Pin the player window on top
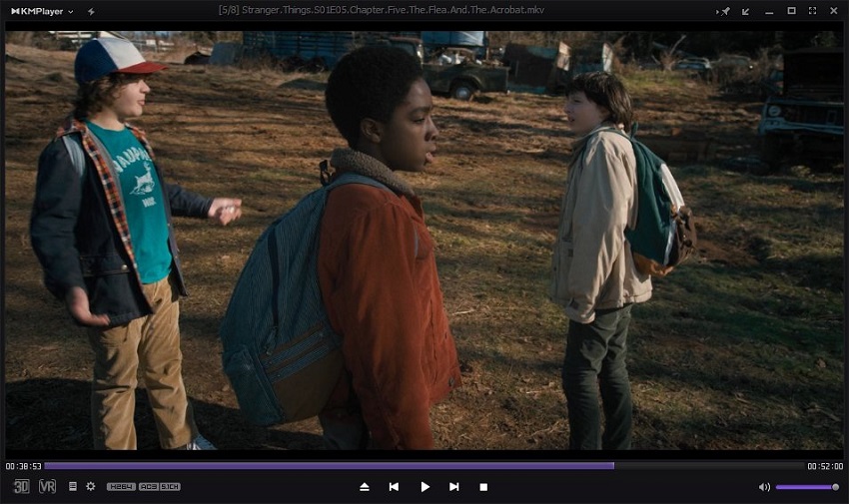This screenshot has height=504, width=849. (726, 11)
